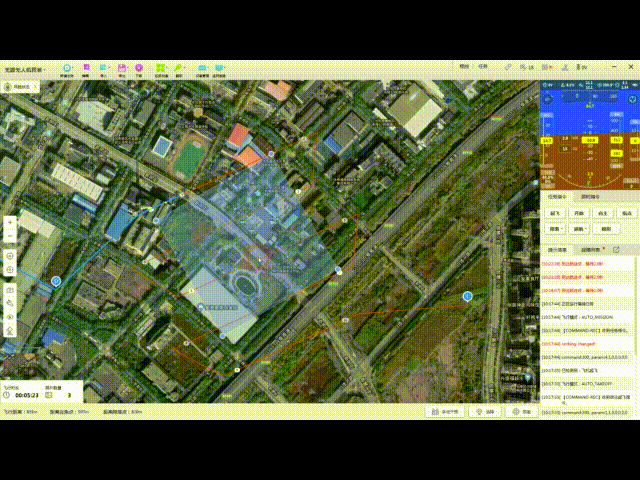Toggle the network status pill on map

tap(20, 87)
